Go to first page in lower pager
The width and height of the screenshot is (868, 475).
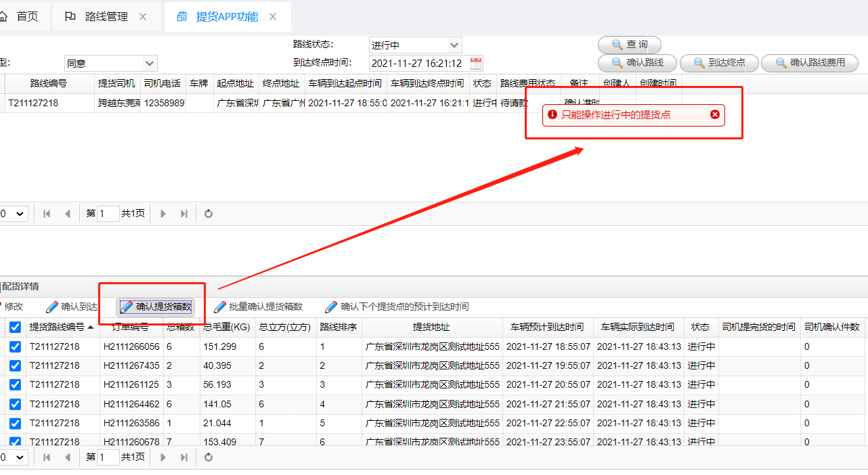coord(47,457)
